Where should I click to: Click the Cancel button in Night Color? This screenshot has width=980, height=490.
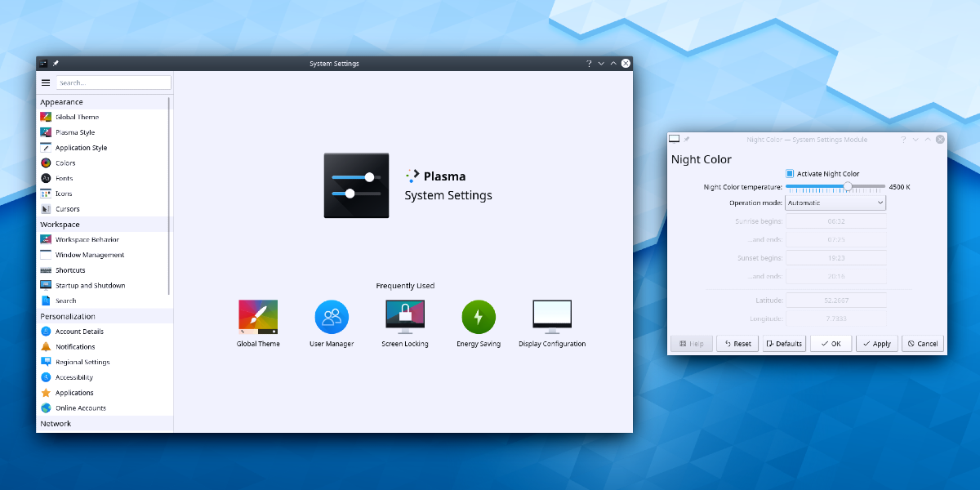922,344
